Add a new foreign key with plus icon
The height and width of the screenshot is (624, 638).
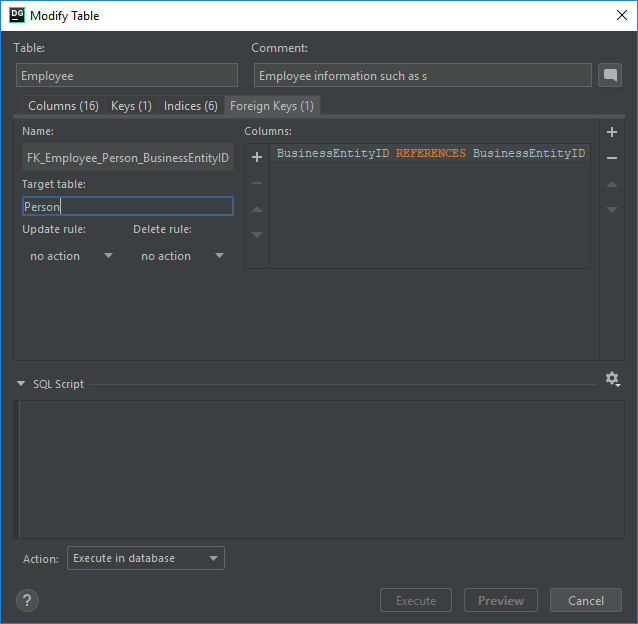click(612, 132)
